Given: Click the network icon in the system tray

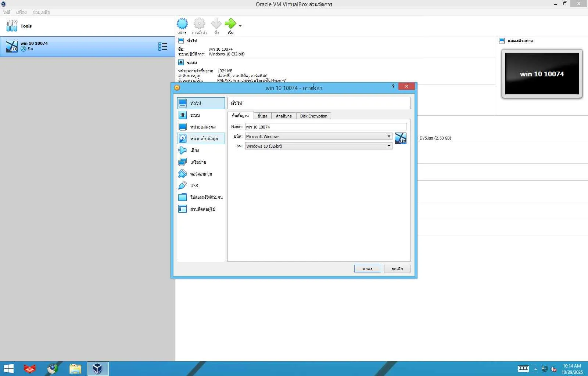Looking at the screenshot, I should [545, 369].
